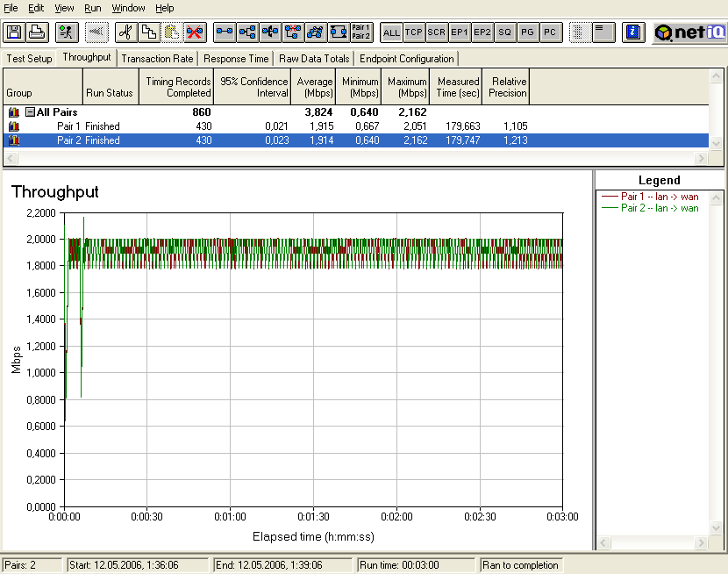Click the chart icon beside All Pairs
The height and width of the screenshot is (574, 728).
14,112
